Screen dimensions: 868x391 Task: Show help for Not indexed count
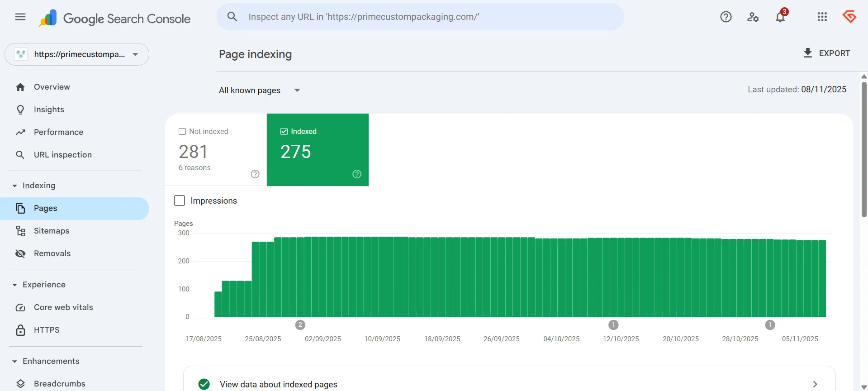coord(255,174)
